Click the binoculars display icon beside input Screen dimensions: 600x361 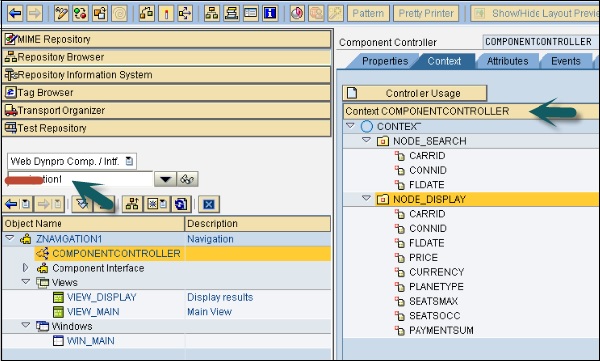[x=188, y=179]
